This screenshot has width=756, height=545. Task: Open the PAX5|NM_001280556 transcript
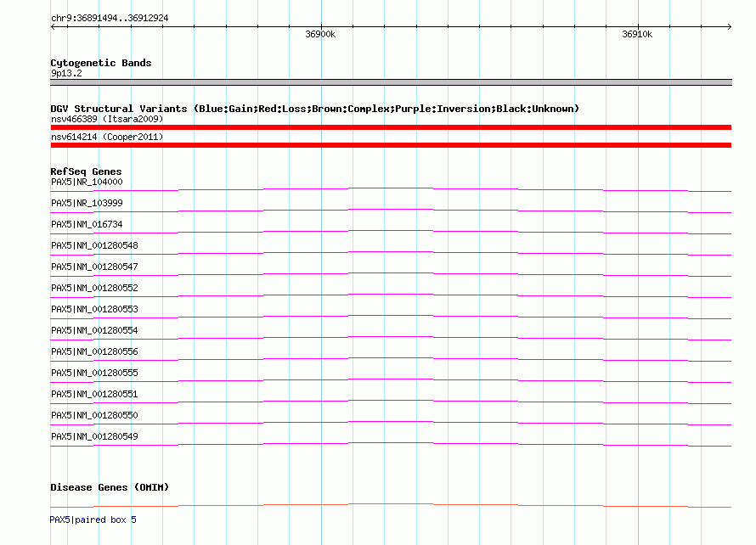coord(94,351)
